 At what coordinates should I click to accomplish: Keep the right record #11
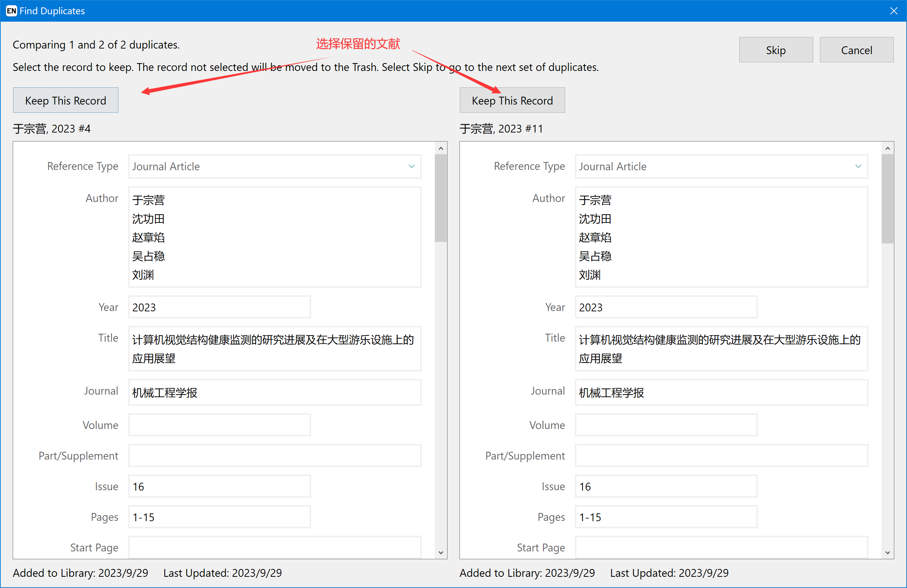[512, 100]
